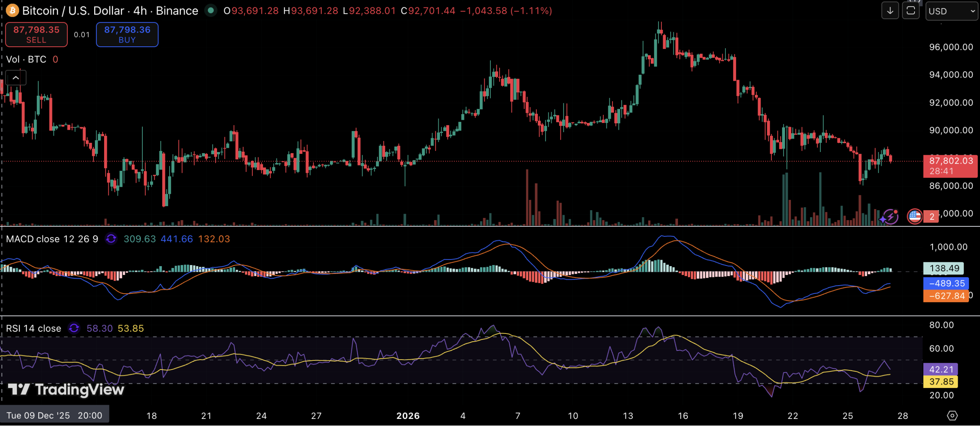
Task: Click the 87,802.03 current price label
Action: [x=951, y=161]
